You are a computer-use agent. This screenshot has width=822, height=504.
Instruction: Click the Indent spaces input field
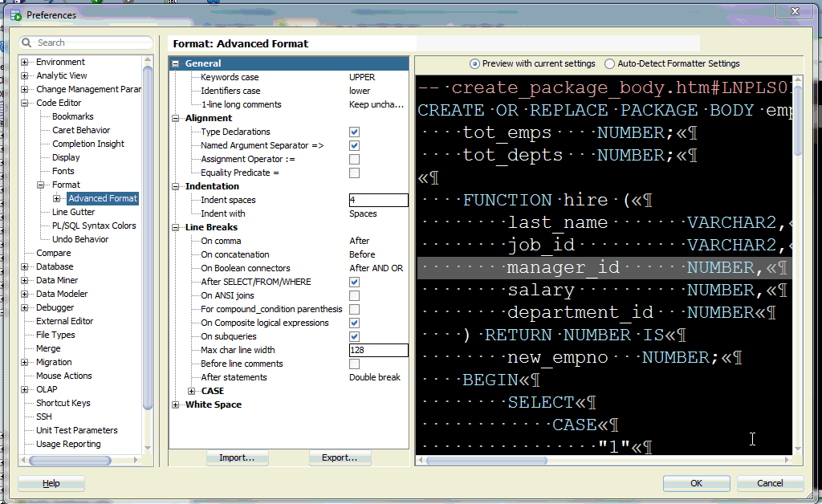tap(378, 199)
